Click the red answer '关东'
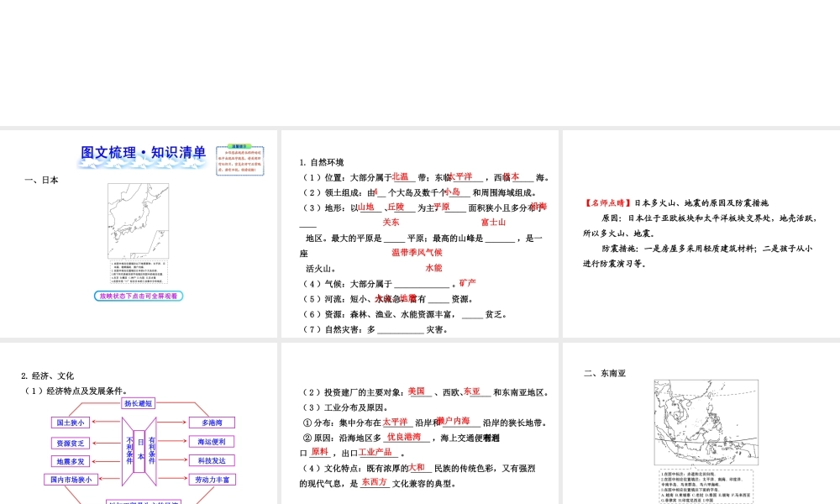The width and height of the screenshot is (840, 504). coord(391,222)
